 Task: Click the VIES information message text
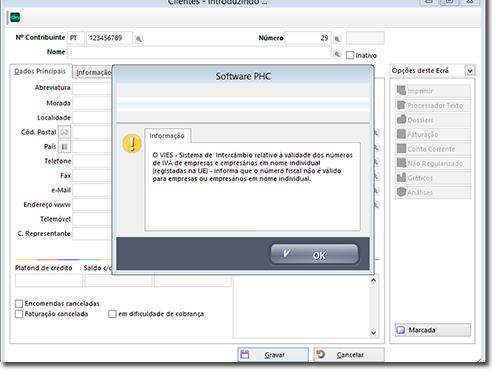point(252,167)
